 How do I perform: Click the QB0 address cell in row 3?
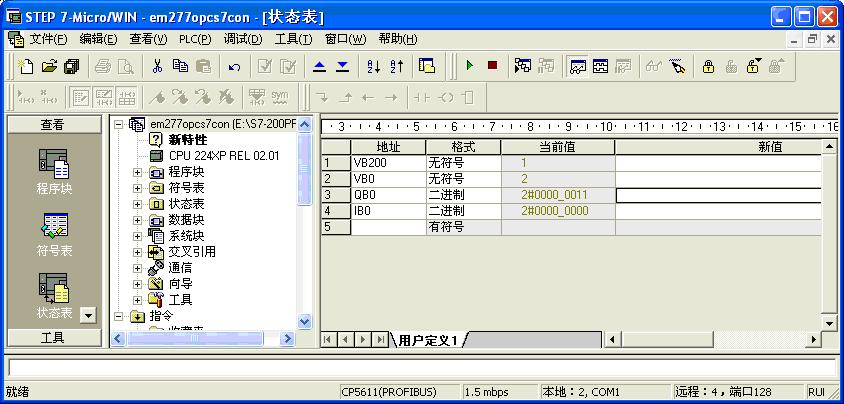point(388,195)
